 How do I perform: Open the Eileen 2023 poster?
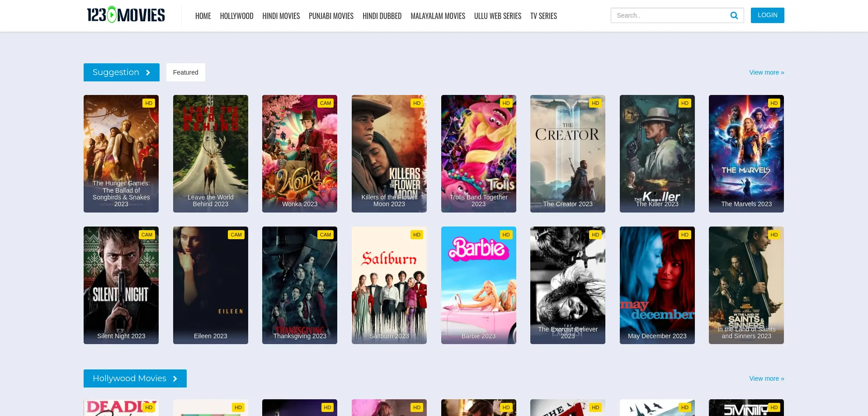coord(211,285)
